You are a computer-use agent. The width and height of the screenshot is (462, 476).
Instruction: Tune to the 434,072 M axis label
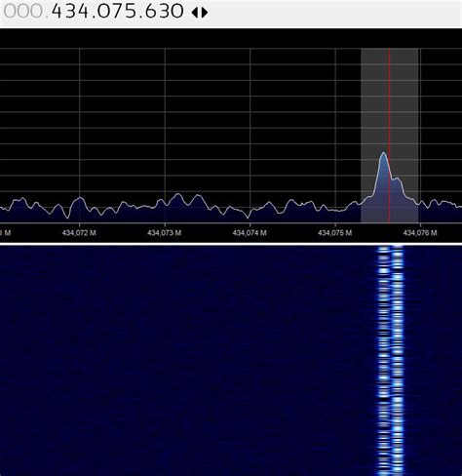pyautogui.click(x=79, y=233)
